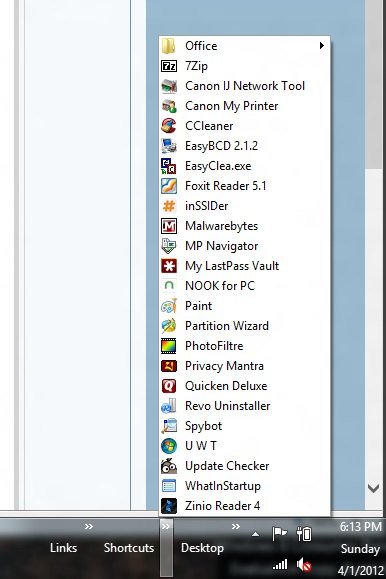Click the Canon IJ Network Tool label

click(x=245, y=86)
